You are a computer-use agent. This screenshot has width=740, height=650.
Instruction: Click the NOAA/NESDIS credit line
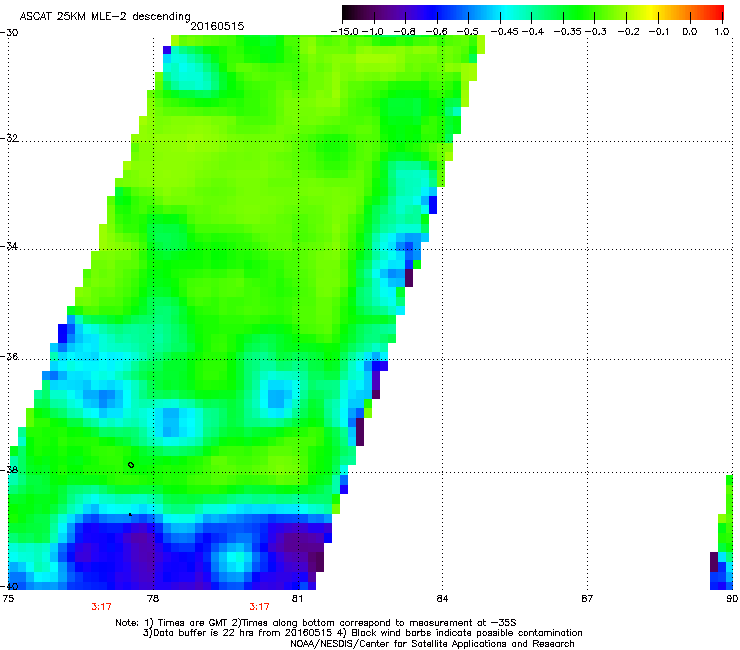tap(432, 644)
